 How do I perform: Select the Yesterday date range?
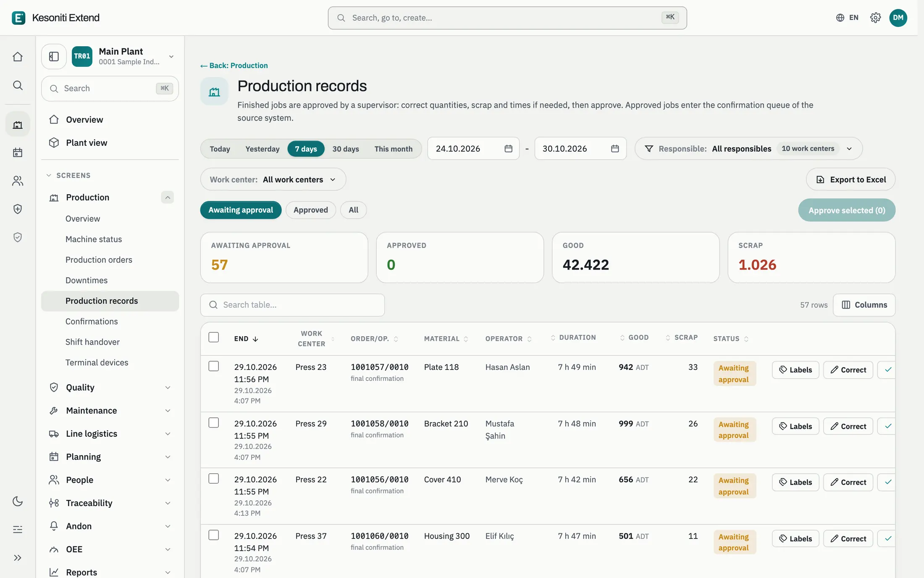(262, 149)
